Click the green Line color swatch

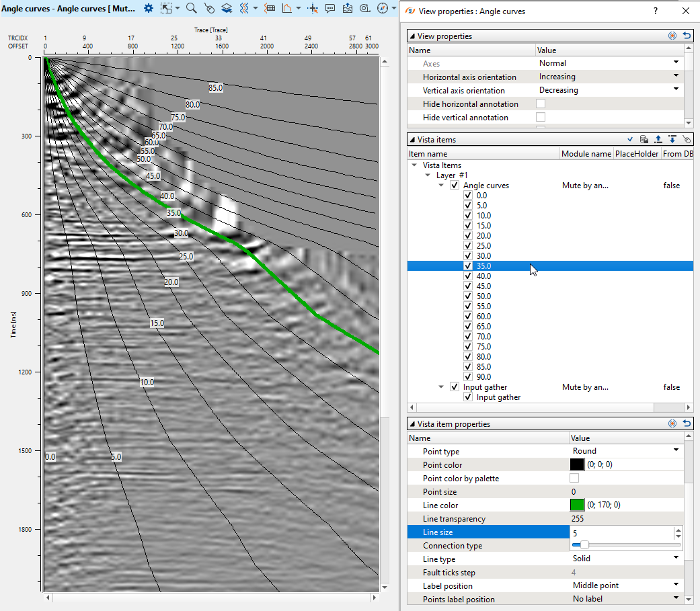point(577,505)
